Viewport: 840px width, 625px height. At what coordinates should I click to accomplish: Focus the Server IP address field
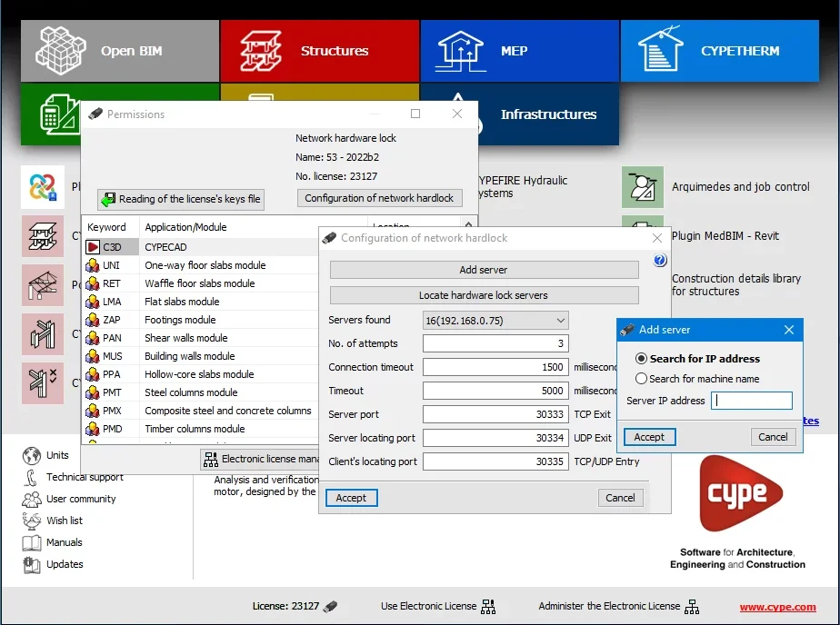[752, 401]
